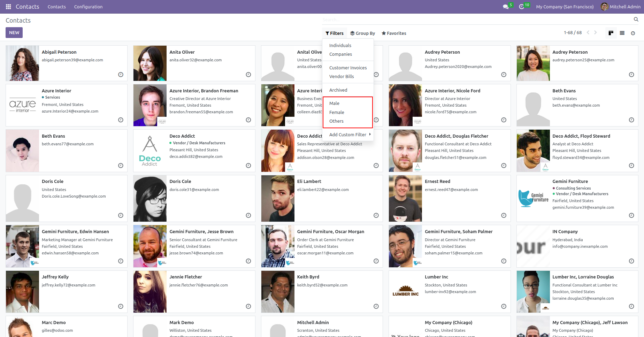Toggle the Others filter
The height and width of the screenshot is (337, 644).
(x=348, y=121)
